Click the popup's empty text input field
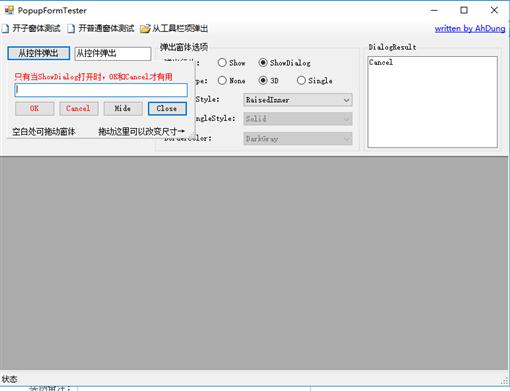 [101, 90]
